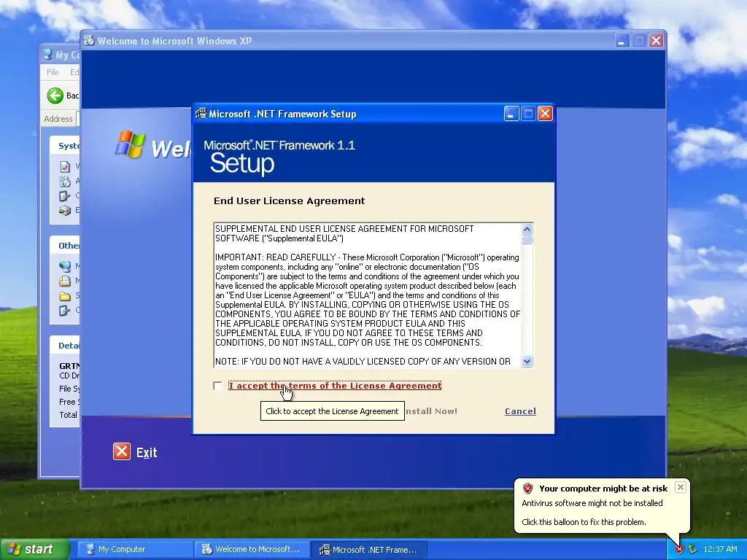Click the green Back arrow in My Computer
The width and height of the screenshot is (747, 560).
pyautogui.click(x=55, y=96)
